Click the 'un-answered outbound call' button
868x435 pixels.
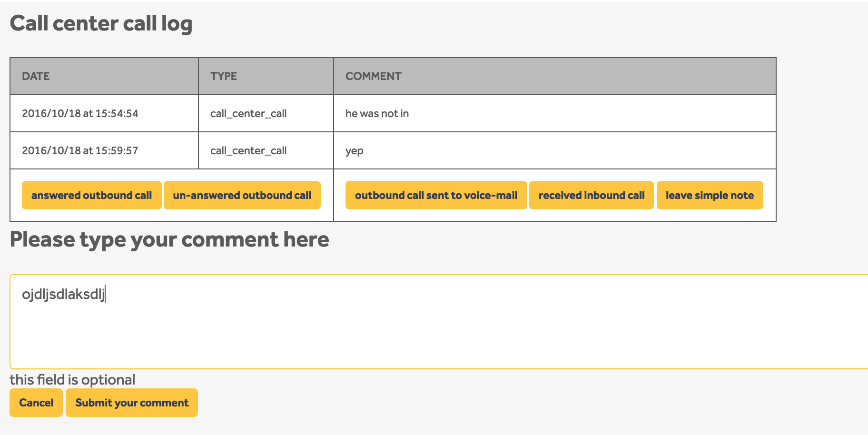coord(242,195)
